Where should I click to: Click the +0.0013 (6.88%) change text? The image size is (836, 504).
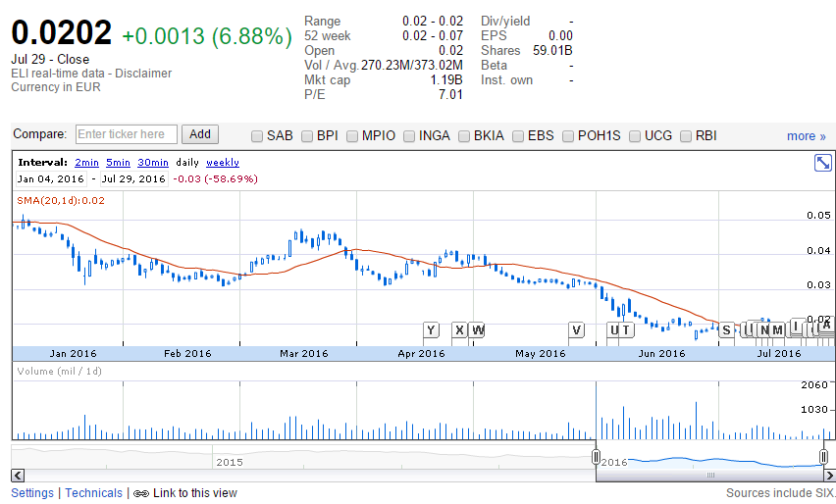coord(207,36)
